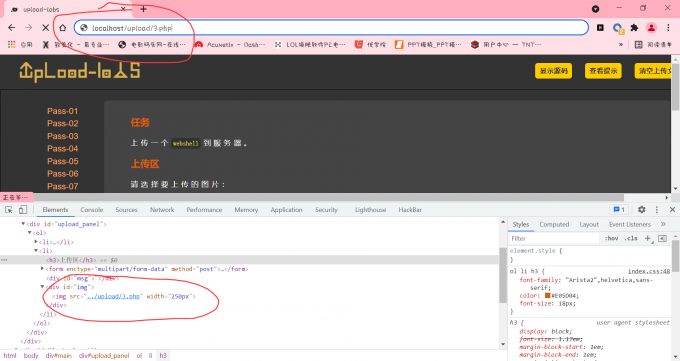Click the #E05D04 color swatch
This screenshot has height=361, width=680.
tap(547, 295)
